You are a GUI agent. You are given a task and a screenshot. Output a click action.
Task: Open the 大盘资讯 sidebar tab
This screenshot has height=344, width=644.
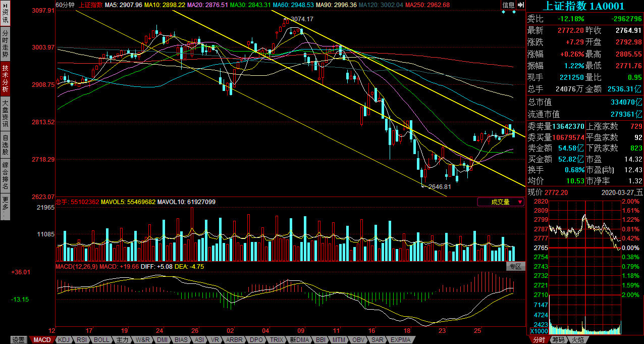(x=5, y=114)
